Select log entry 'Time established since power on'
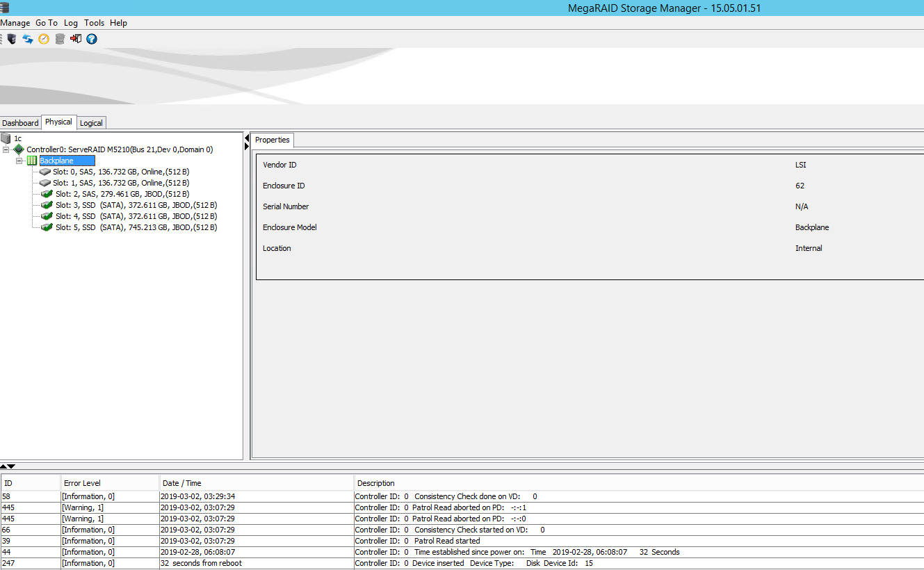 (462, 552)
